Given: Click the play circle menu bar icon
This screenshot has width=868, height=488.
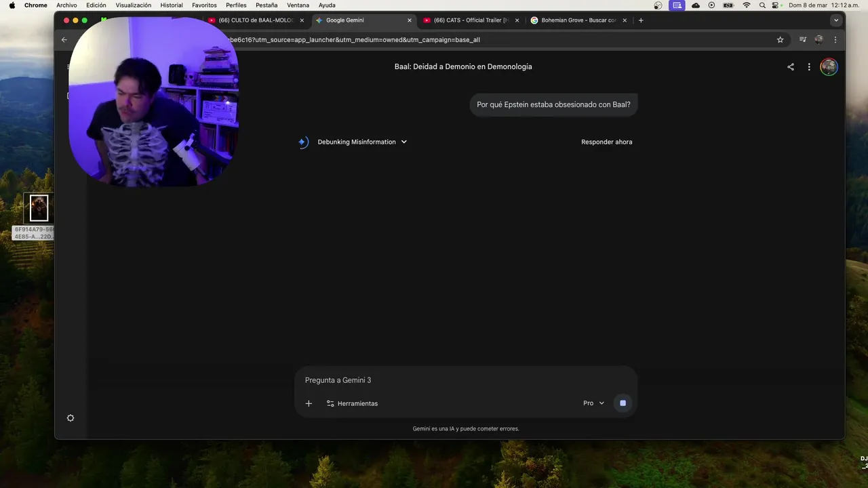Looking at the screenshot, I should click(711, 5).
